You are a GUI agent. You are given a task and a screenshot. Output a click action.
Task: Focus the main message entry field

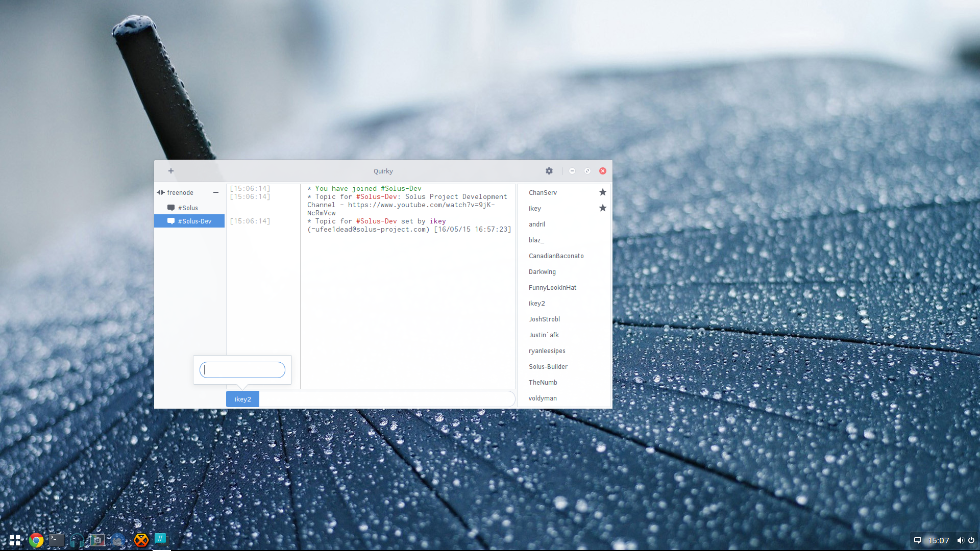pyautogui.click(x=387, y=399)
